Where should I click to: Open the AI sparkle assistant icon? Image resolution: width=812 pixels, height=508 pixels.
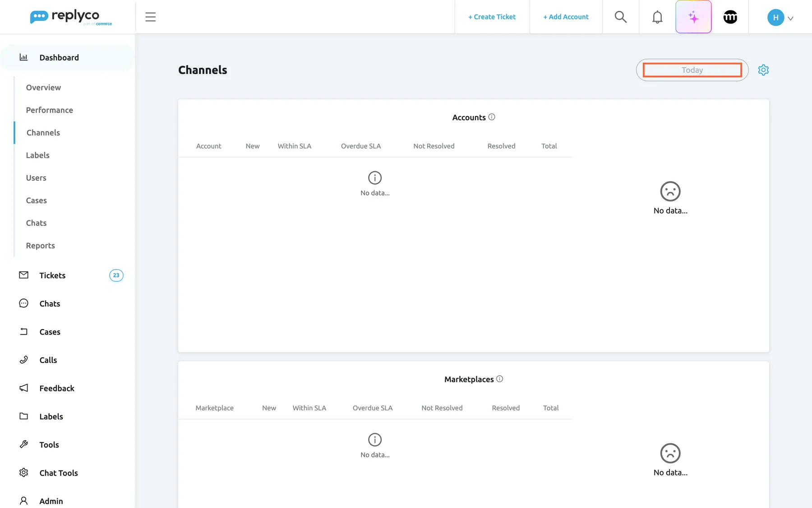click(x=693, y=17)
